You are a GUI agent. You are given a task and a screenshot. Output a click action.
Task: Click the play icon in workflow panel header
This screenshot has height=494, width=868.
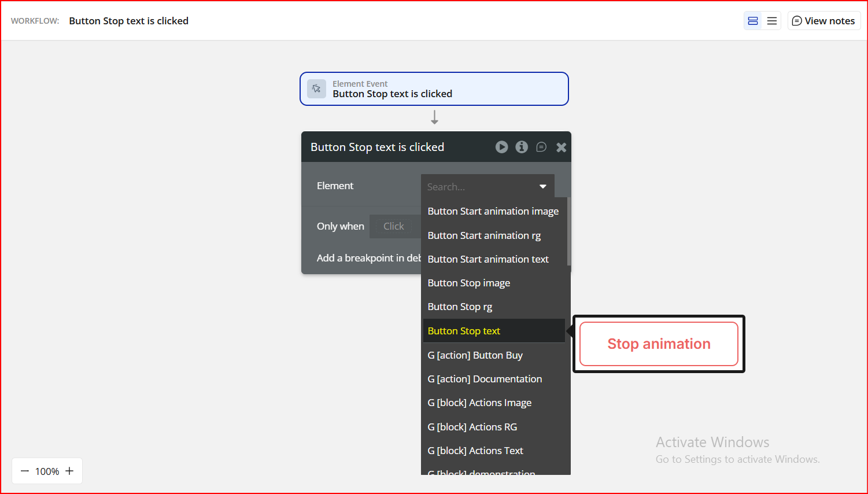(501, 147)
